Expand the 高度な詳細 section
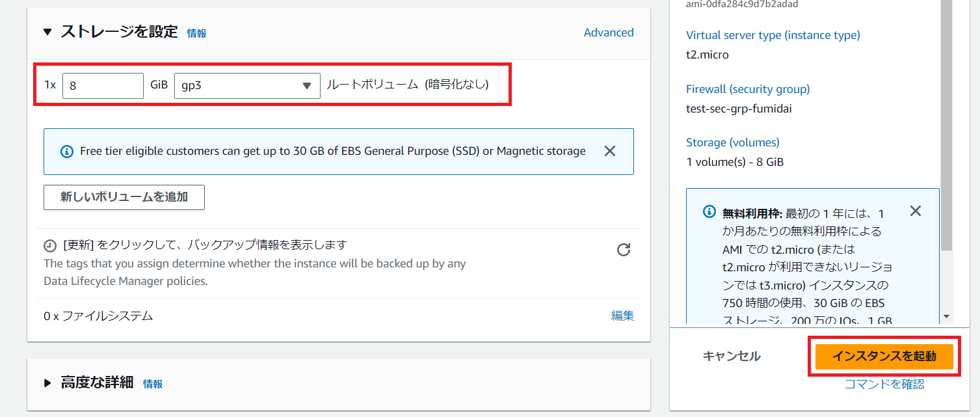 coord(47,383)
